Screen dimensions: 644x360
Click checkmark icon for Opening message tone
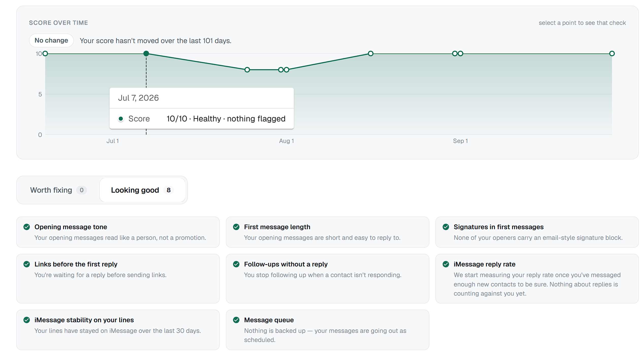(x=27, y=227)
